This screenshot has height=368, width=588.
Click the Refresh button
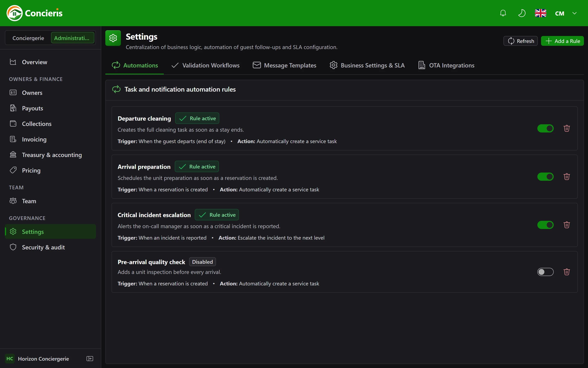coord(520,41)
